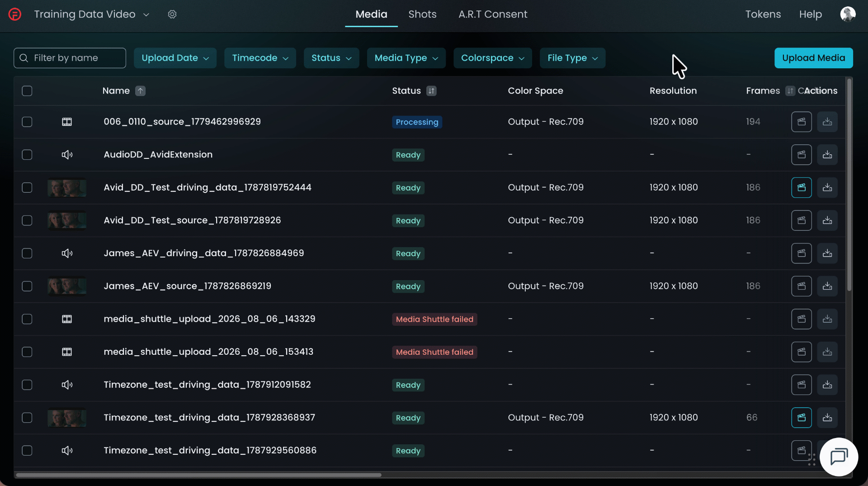
Task: Download Avid_DD_Test_source_1787819728926
Action: [x=827, y=220]
